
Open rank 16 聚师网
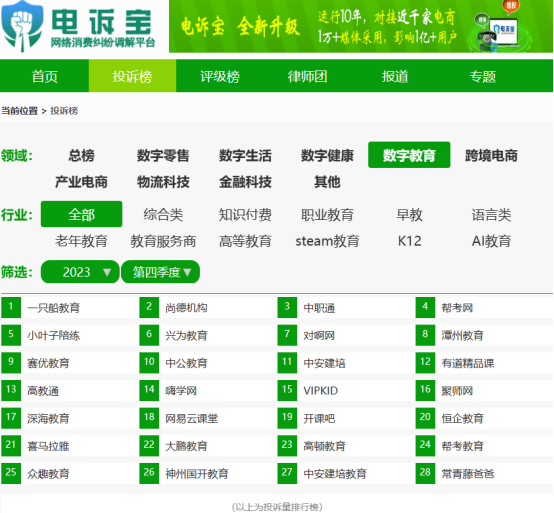coord(457,391)
